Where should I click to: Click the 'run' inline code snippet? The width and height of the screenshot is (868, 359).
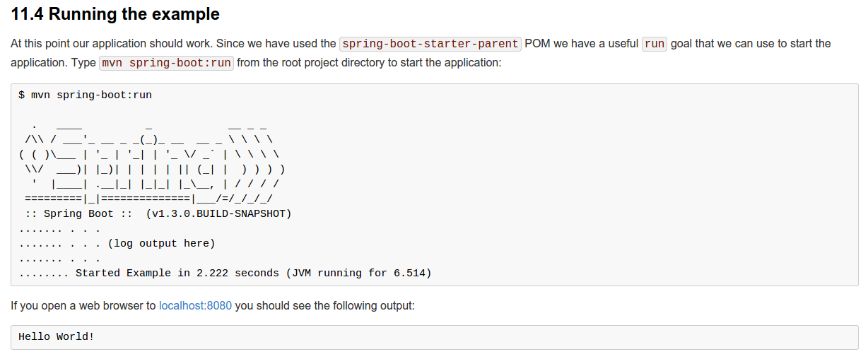click(x=655, y=44)
